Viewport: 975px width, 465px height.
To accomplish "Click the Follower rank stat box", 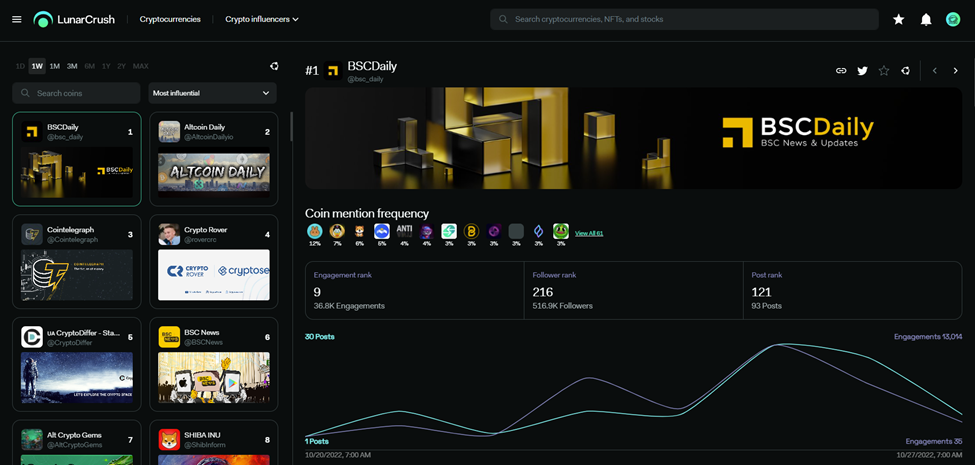I will [x=634, y=290].
